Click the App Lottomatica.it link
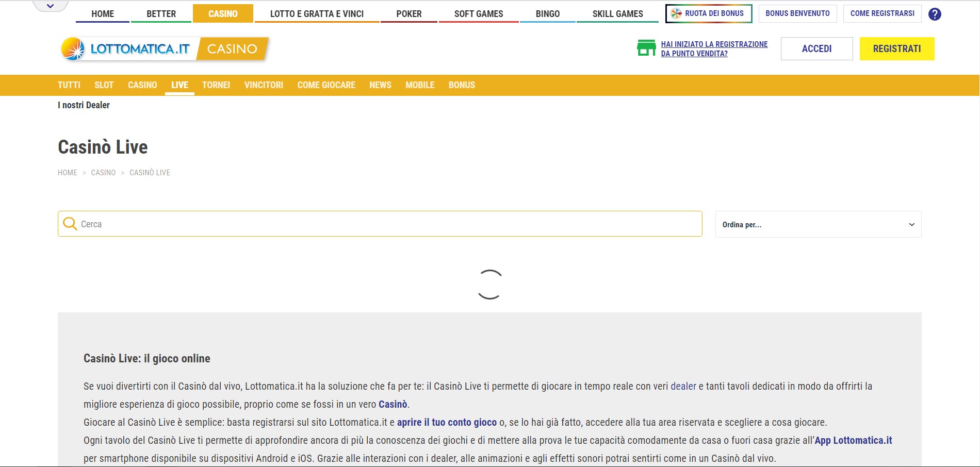 pyautogui.click(x=853, y=440)
